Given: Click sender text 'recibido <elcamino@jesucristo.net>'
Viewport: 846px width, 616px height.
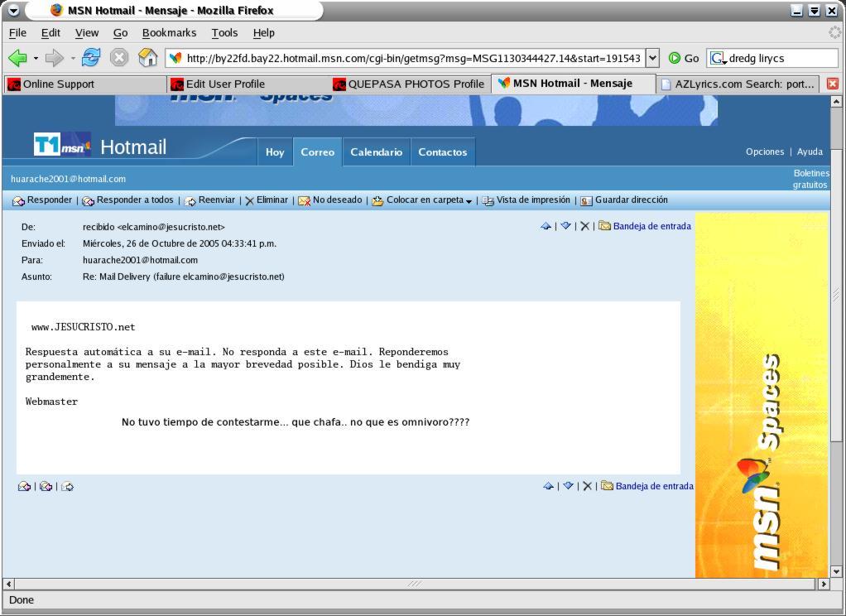Looking at the screenshot, I should coord(154,228).
